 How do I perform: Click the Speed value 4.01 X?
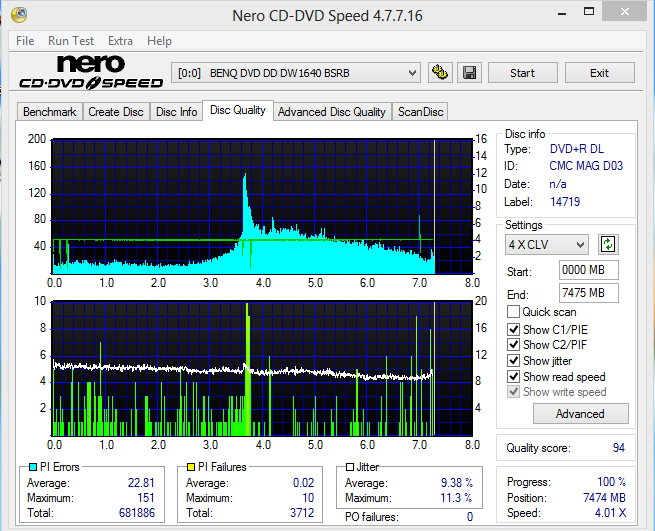point(610,513)
